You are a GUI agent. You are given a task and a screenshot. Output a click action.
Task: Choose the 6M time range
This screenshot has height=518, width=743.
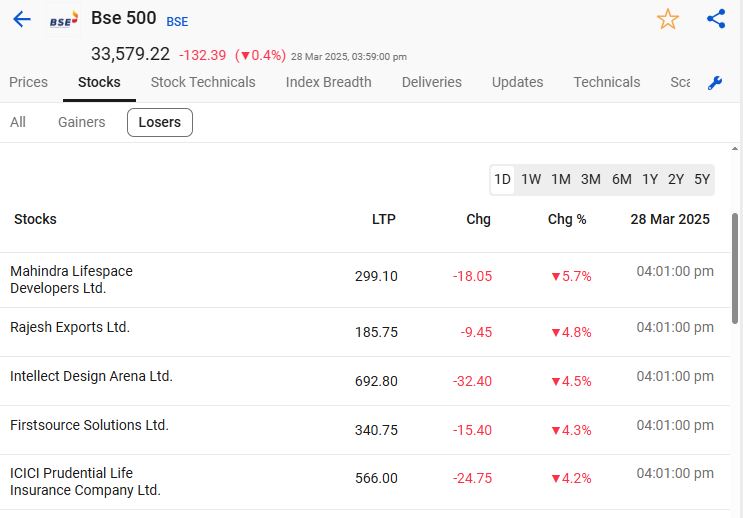622,179
